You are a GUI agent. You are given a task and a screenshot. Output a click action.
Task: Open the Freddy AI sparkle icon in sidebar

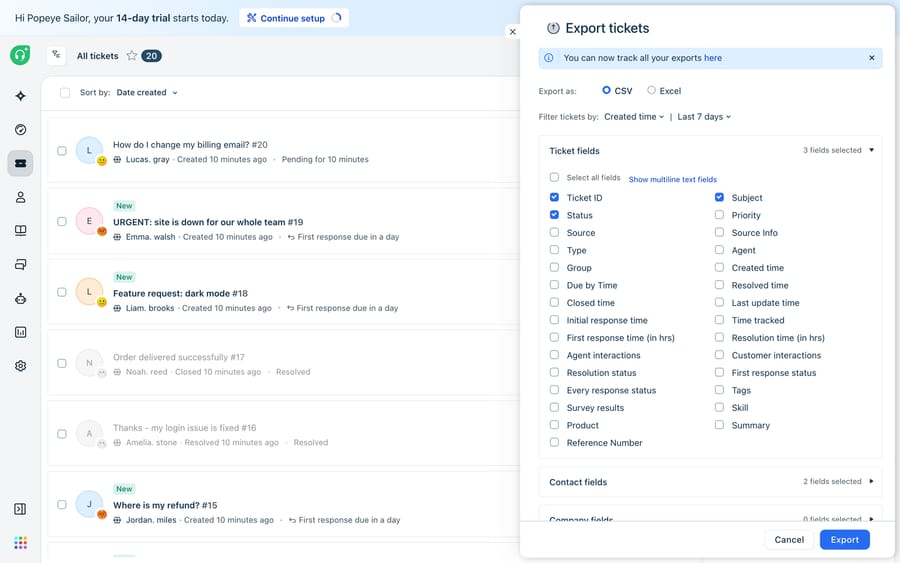click(21, 96)
